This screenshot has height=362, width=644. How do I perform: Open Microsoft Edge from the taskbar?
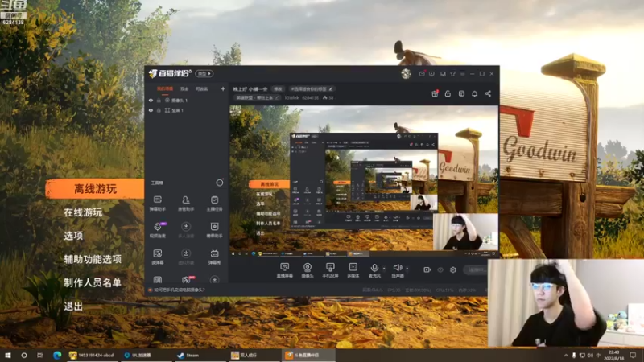click(x=57, y=355)
